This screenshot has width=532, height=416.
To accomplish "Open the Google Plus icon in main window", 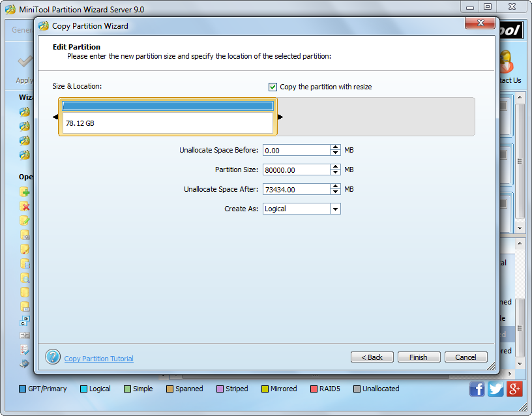I will click(514, 389).
